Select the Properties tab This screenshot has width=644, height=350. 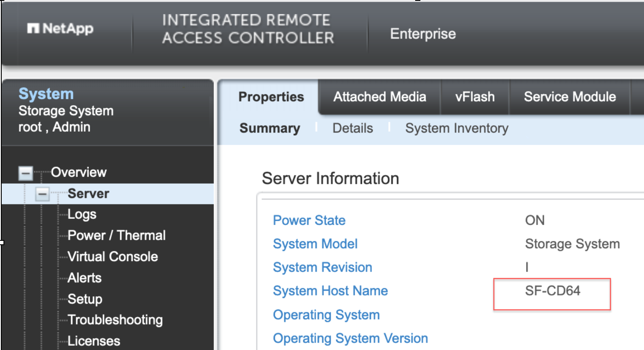coord(271,97)
